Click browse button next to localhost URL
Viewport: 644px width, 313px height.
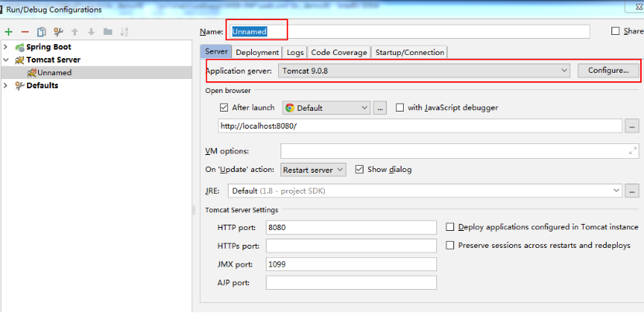(x=632, y=126)
